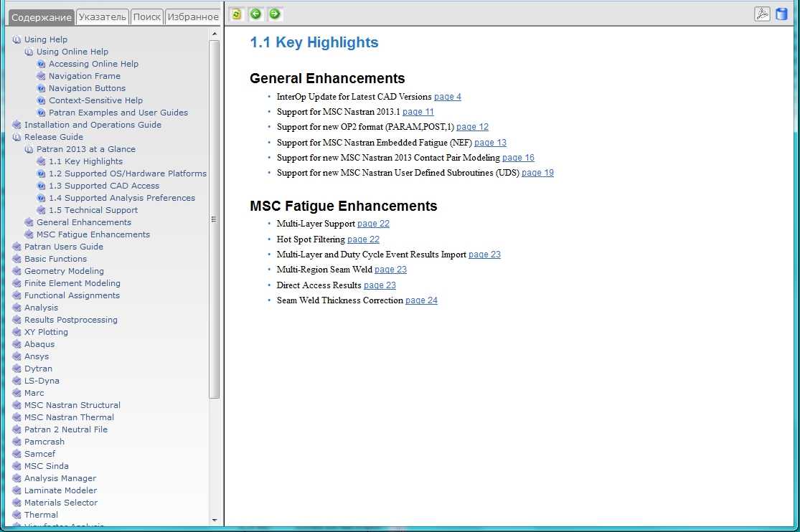Expand Patran 2 Neutral File book
Image resolution: width=800 pixels, height=532 pixels.
66,429
